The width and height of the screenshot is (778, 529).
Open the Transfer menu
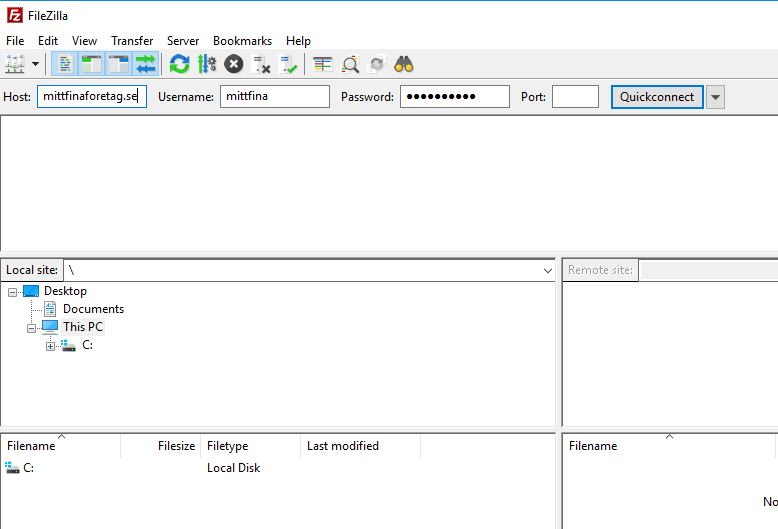[x=132, y=41]
